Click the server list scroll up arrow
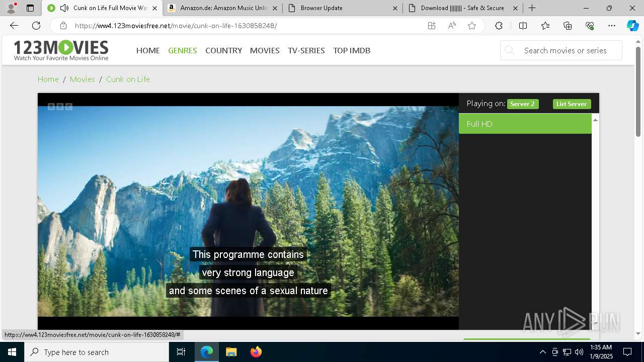 pyautogui.click(x=595, y=120)
